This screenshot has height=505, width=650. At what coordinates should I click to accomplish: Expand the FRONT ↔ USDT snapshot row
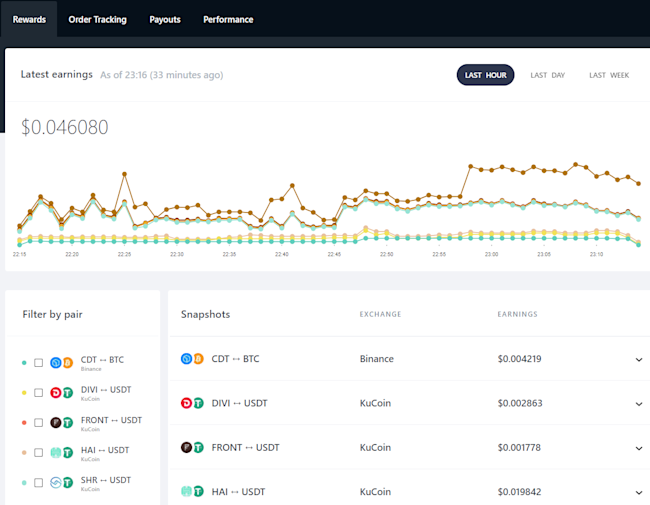639,448
